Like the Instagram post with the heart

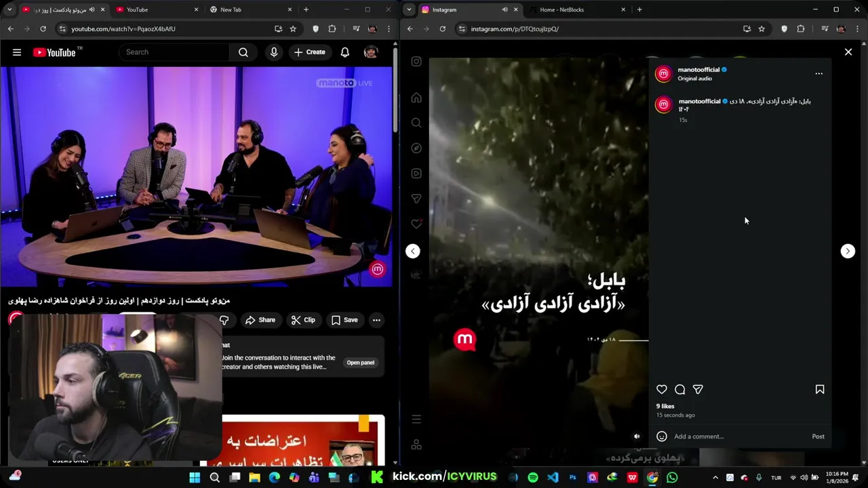pyautogui.click(x=662, y=390)
